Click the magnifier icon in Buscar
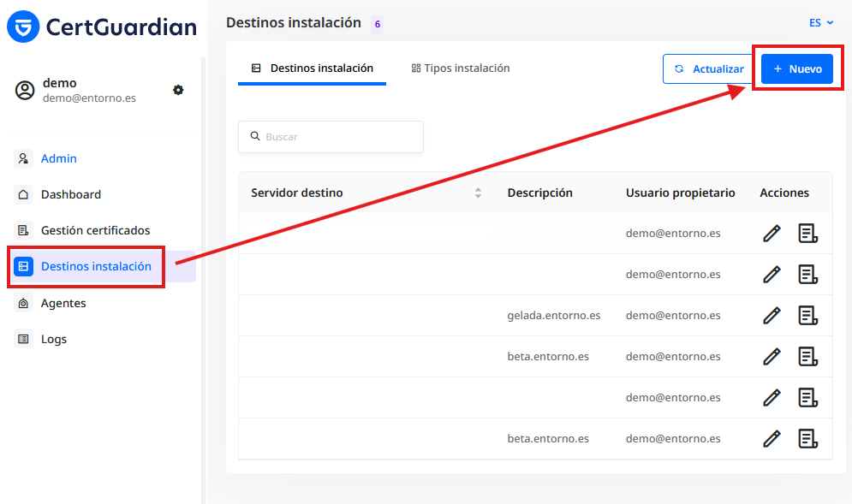 click(x=255, y=136)
